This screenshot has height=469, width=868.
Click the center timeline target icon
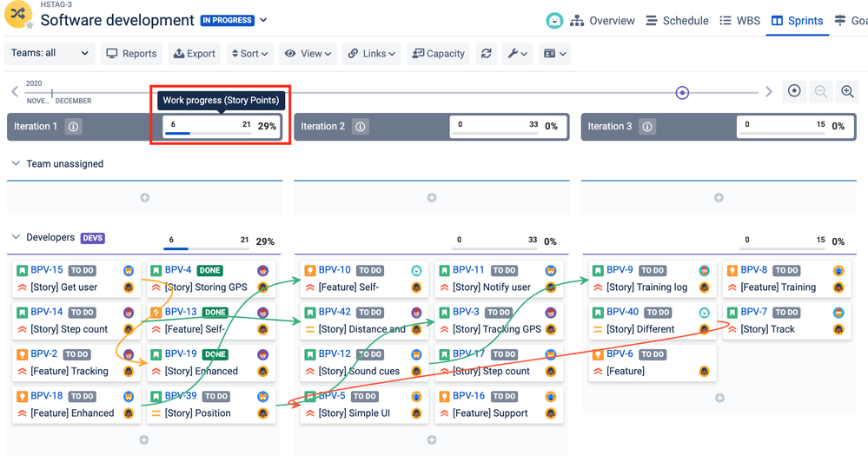point(794,91)
